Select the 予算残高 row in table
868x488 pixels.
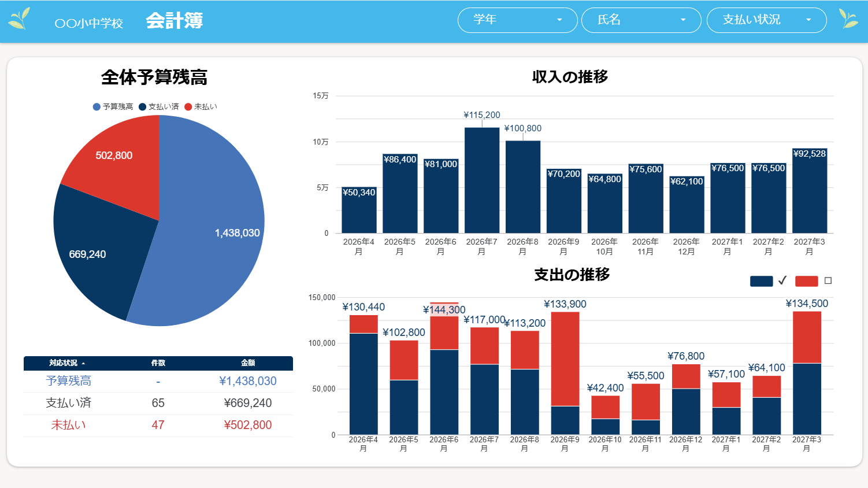(158, 381)
